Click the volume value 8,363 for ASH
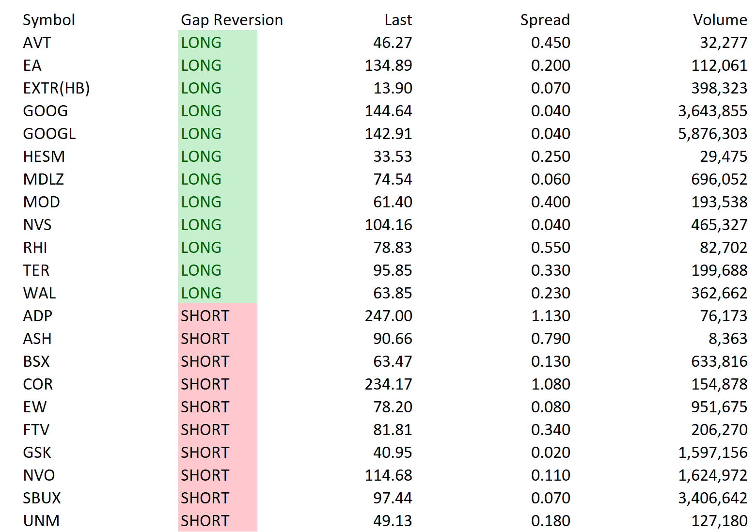The width and height of the screenshot is (756, 532). (x=728, y=339)
